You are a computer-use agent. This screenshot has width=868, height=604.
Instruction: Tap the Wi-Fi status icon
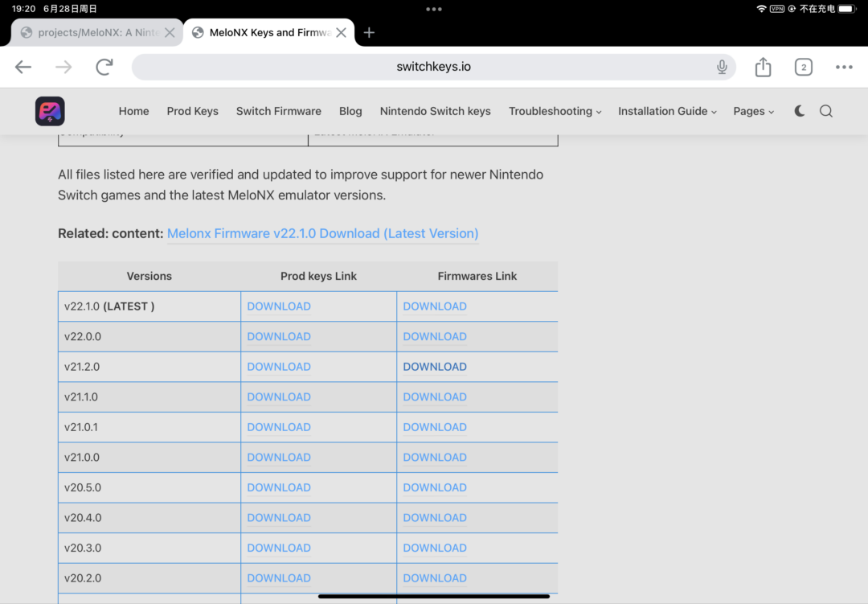(x=761, y=9)
